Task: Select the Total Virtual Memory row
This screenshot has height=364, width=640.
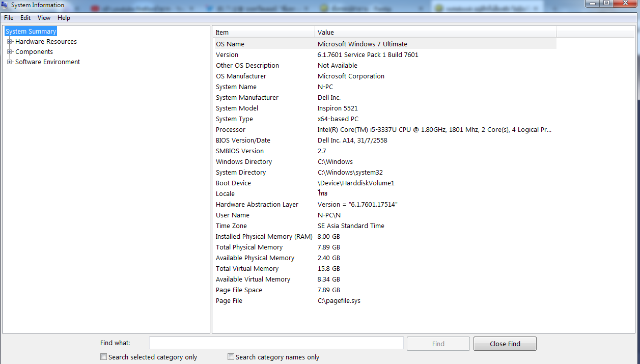Action: 384,269
